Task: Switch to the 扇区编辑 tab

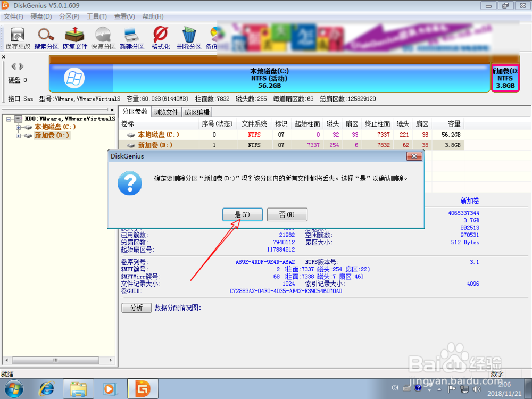Action: (x=197, y=112)
